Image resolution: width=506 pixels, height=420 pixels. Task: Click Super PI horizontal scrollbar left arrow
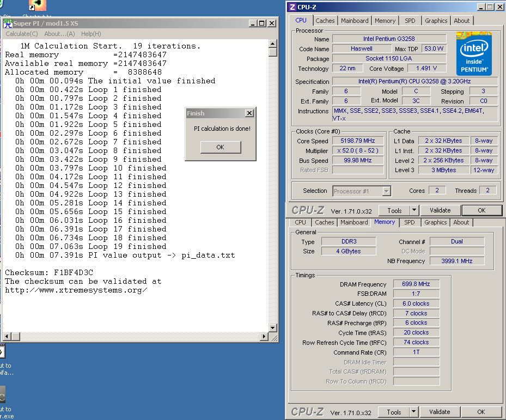coord(7,337)
